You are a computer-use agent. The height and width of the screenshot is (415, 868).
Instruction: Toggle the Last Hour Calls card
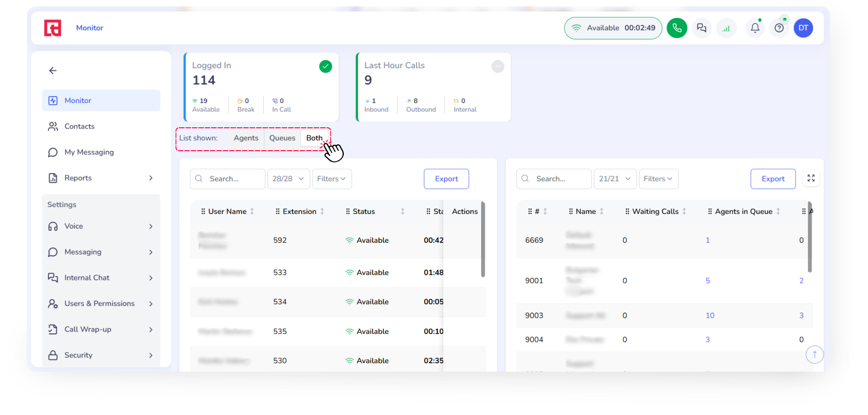[x=498, y=66]
